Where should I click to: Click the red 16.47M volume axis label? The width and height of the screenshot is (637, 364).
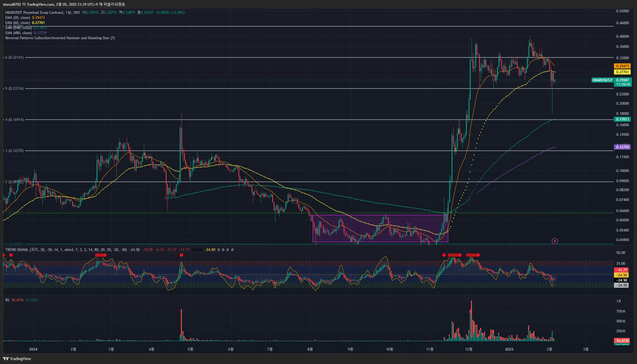click(x=622, y=341)
